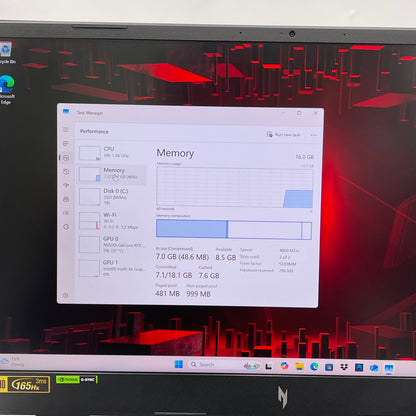Launch Copilot from the taskbar

pos(284,366)
